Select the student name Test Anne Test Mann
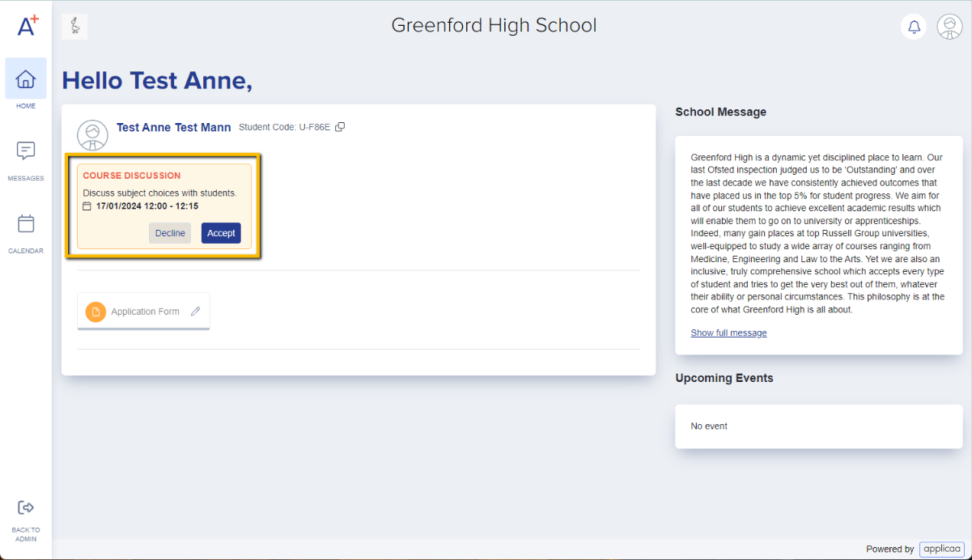Image resolution: width=972 pixels, height=560 pixels. [x=173, y=127]
